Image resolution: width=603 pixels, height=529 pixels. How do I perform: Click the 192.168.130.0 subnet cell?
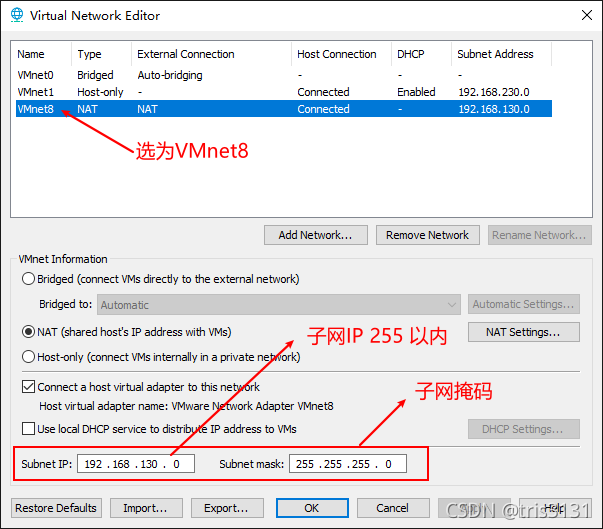[x=494, y=109]
